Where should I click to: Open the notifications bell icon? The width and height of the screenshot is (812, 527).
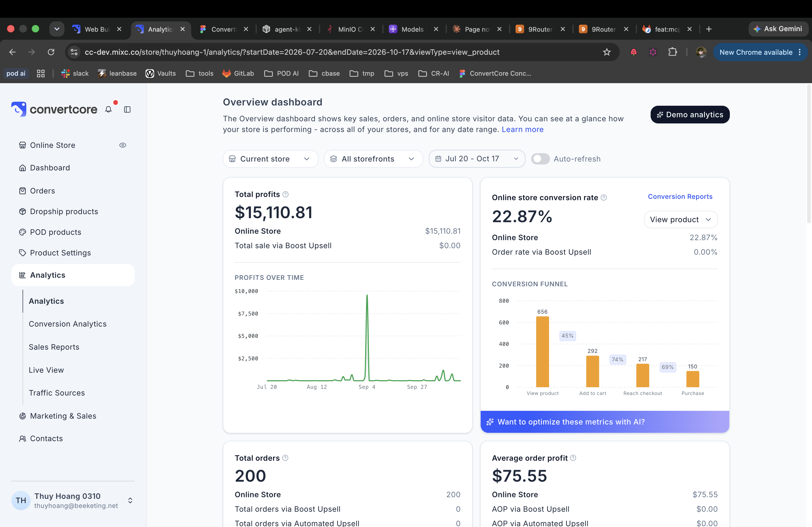click(108, 109)
